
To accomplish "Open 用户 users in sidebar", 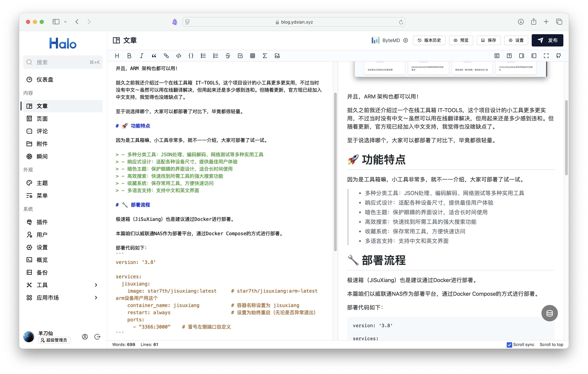I will pos(63,235).
